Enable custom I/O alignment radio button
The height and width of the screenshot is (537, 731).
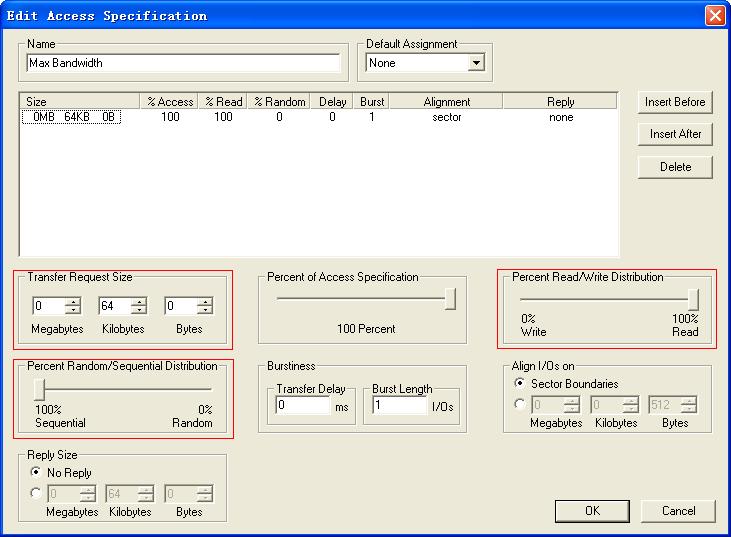(x=520, y=405)
